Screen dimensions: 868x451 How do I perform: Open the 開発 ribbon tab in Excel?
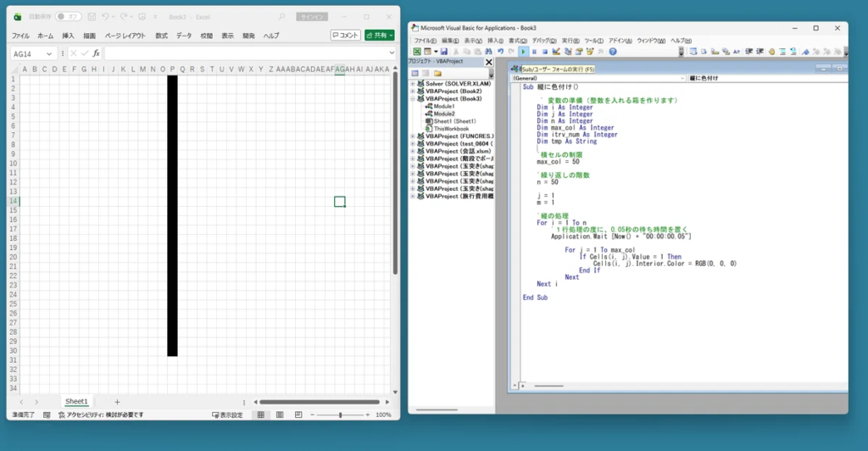248,36
